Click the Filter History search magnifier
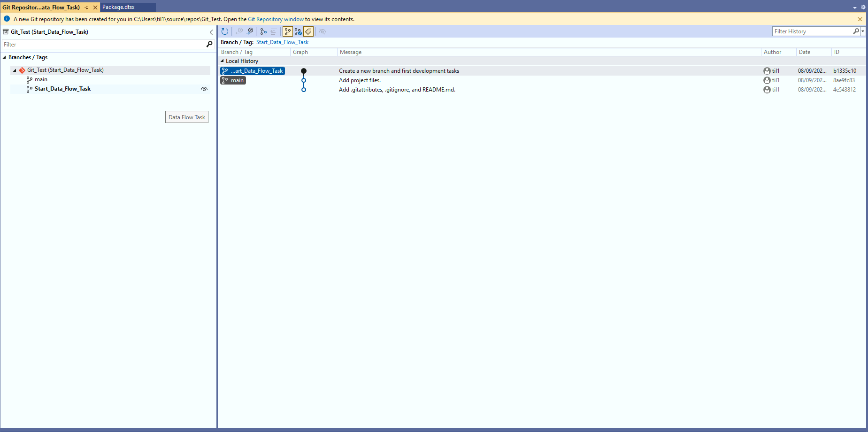 point(856,31)
